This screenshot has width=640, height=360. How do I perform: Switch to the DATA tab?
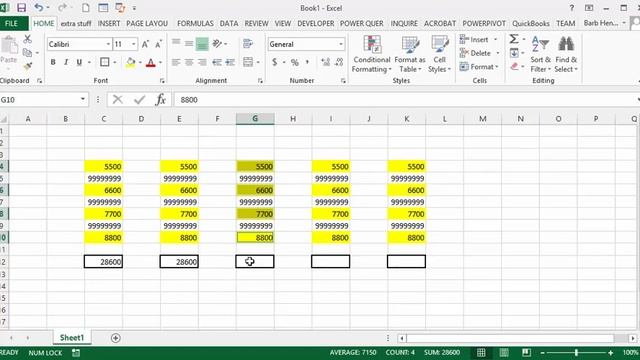click(x=229, y=23)
